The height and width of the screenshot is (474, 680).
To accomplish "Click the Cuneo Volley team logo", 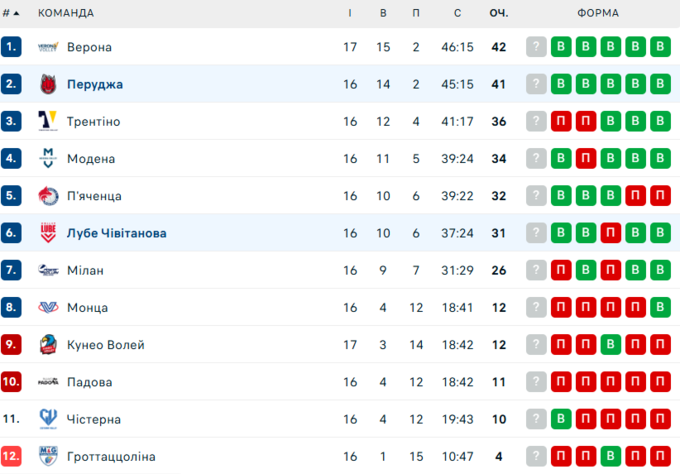I will [48, 345].
